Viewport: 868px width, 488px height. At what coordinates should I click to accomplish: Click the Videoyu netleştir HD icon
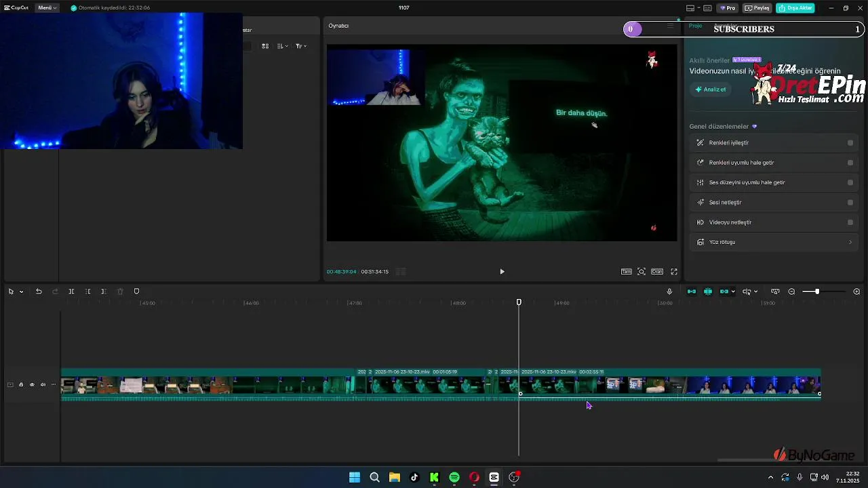701,222
